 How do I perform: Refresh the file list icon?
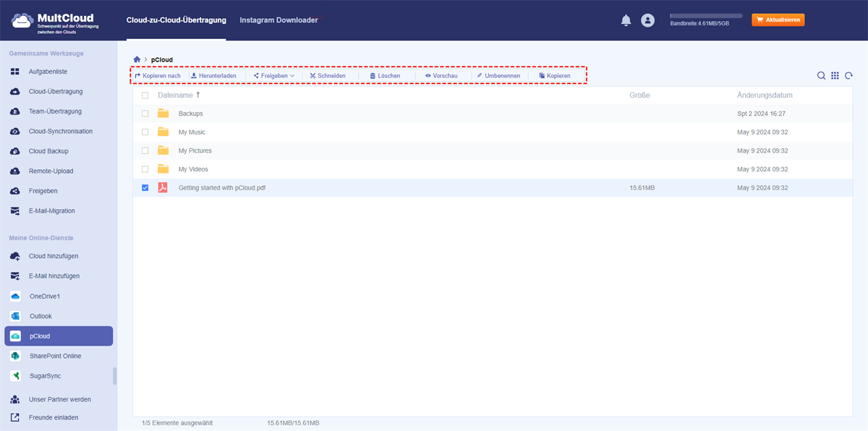tap(849, 75)
